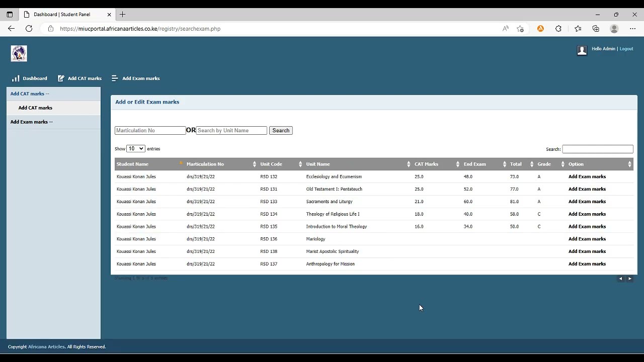The width and height of the screenshot is (644, 362).
Task: Focus the table Search filter box
Action: click(598, 149)
